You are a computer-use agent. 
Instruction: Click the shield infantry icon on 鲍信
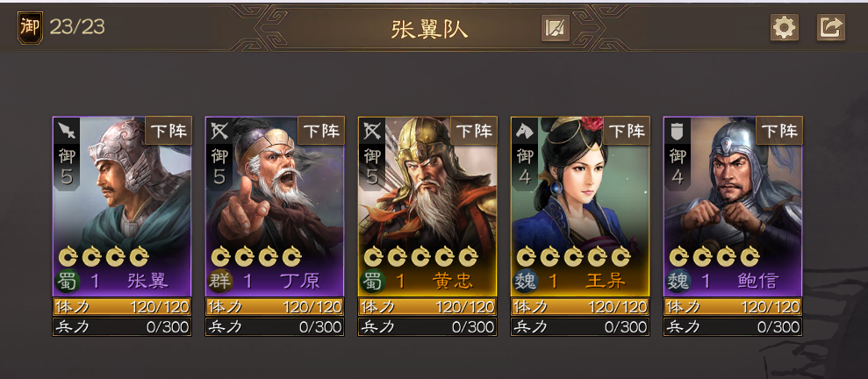point(678,131)
